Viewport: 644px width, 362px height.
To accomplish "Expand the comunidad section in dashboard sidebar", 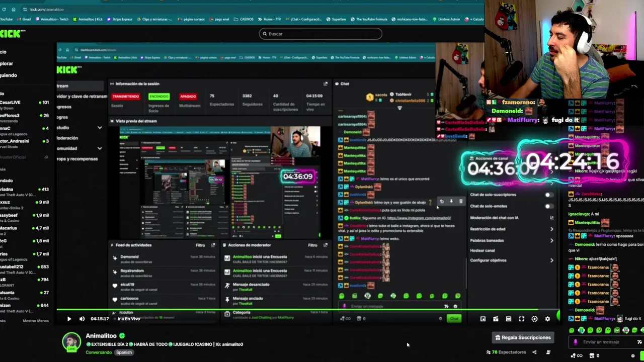I will (100, 148).
